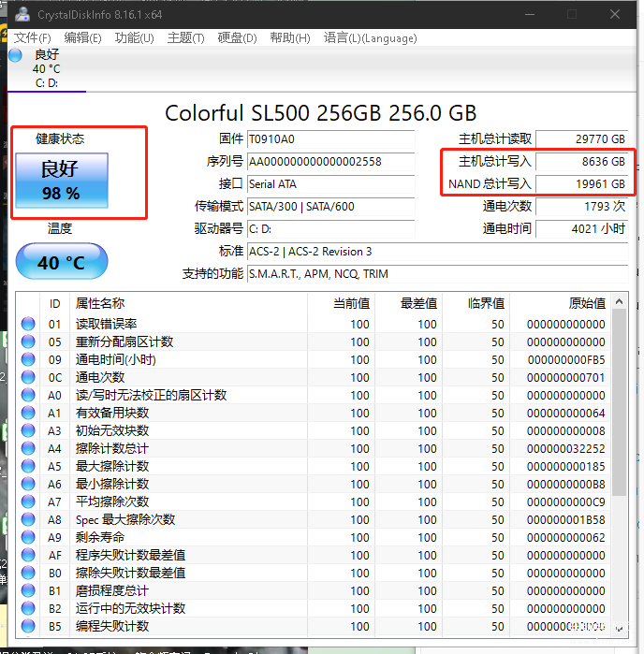Click the 属性名称 column header
The image size is (644, 654).
click(188, 304)
